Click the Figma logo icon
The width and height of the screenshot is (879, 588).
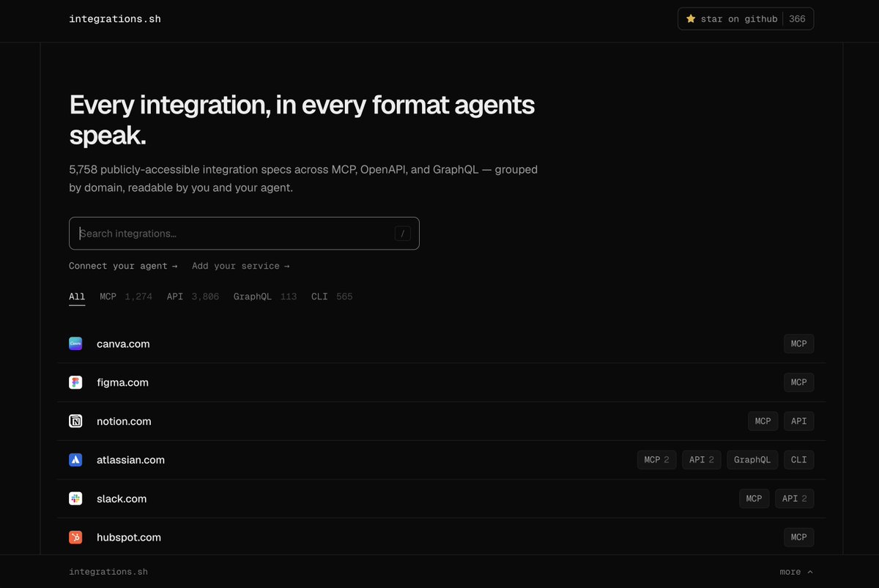pos(75,382)
